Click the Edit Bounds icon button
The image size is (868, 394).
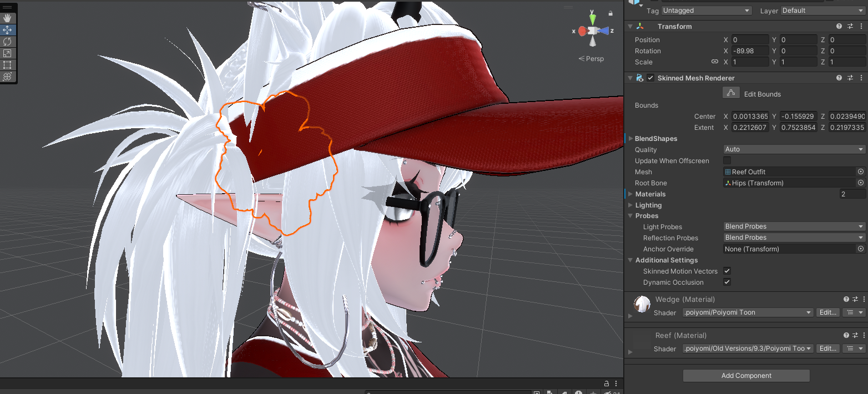point(731,93)
